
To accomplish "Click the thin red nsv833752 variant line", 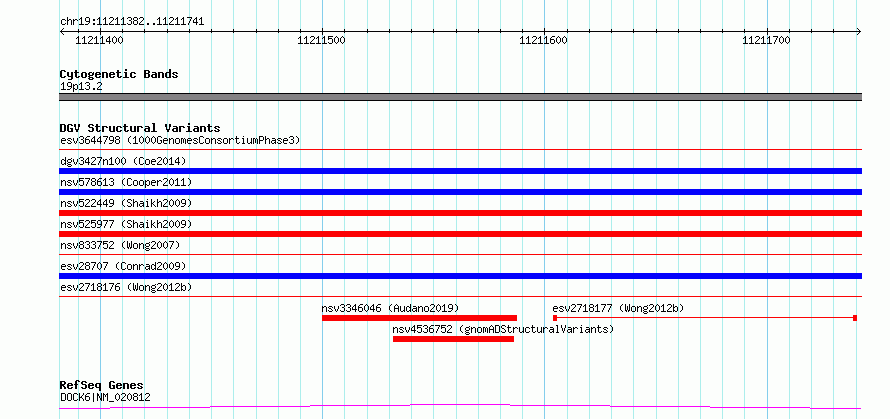I will pos(460,255).
